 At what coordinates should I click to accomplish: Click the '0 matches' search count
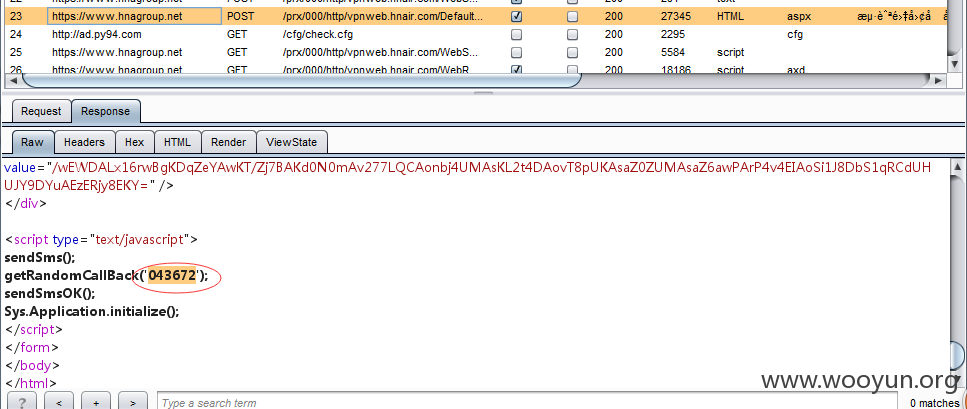(x=934, y=403)
